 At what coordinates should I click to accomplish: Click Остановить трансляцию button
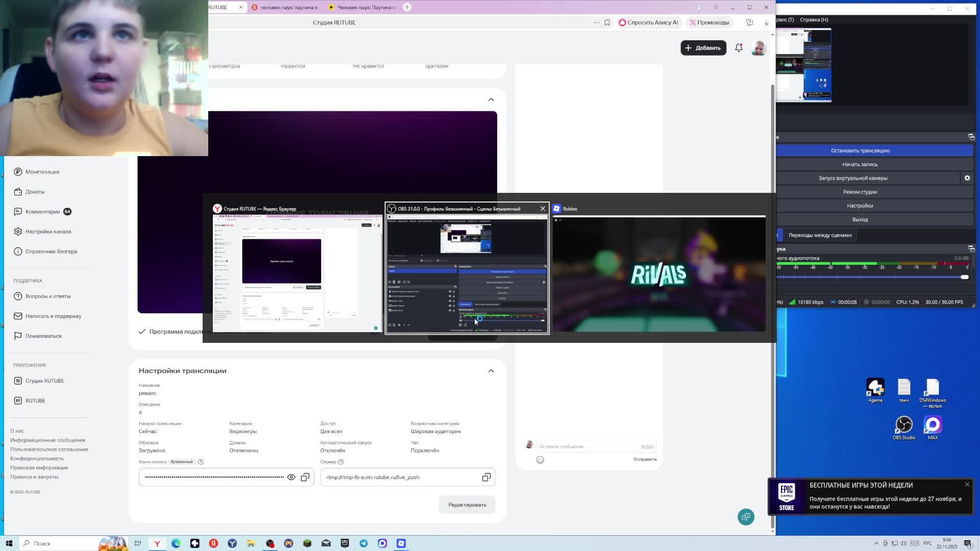(860, 151)
